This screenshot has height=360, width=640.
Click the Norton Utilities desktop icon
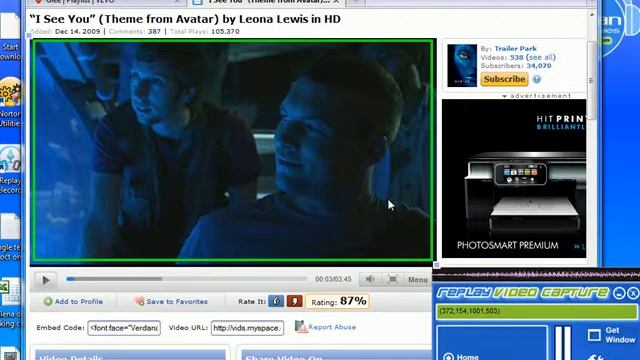click(10, 102)
